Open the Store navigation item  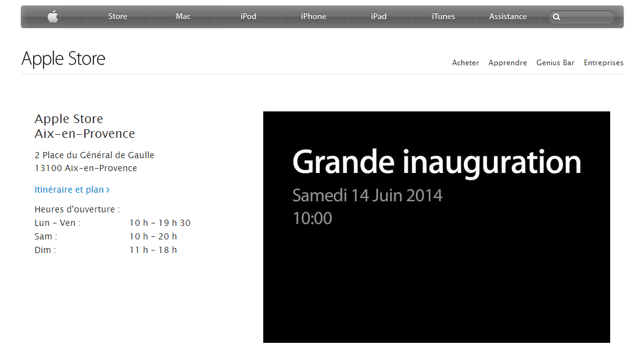pyautogui.click(x=117, y=17)
